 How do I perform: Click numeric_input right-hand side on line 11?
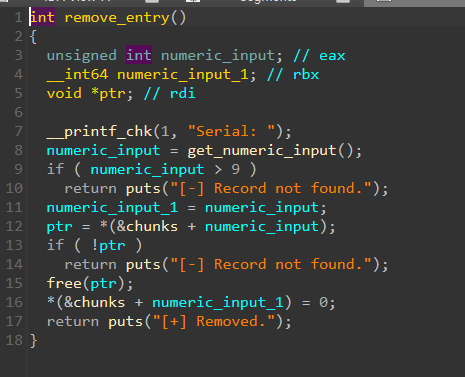point(261,207)
